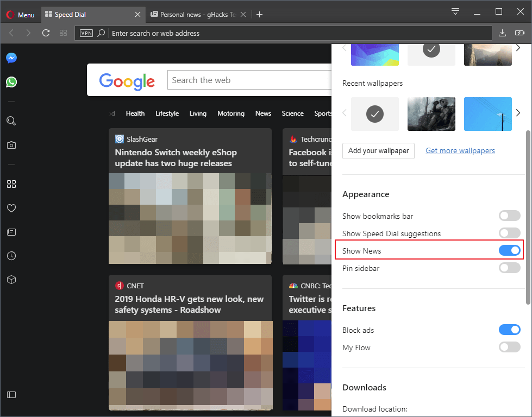Enable the My Flow switch
This screenshot has width=532, height=417.
click(x=509, y=347)
